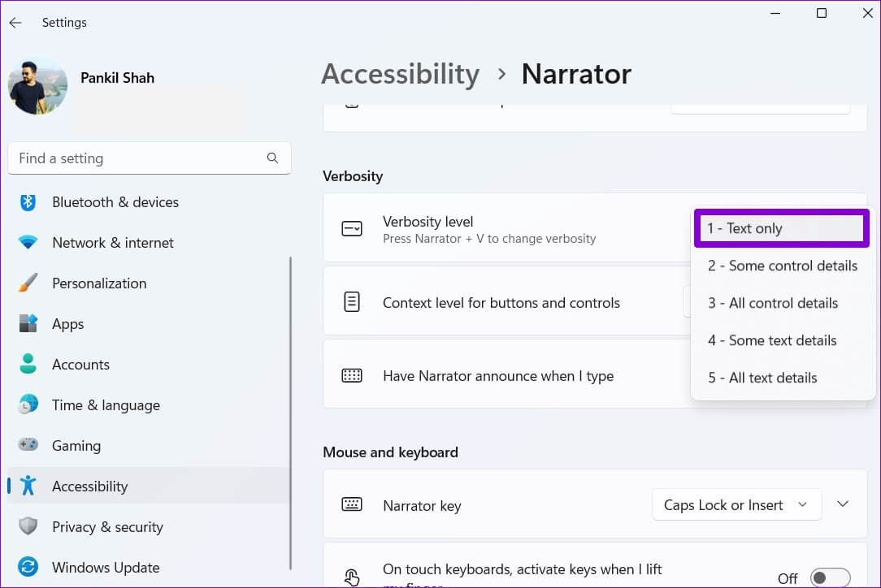This screenshot has height=588, width=881.
Task: Click the Verbosity level row icon
Action: click(352, 229)
